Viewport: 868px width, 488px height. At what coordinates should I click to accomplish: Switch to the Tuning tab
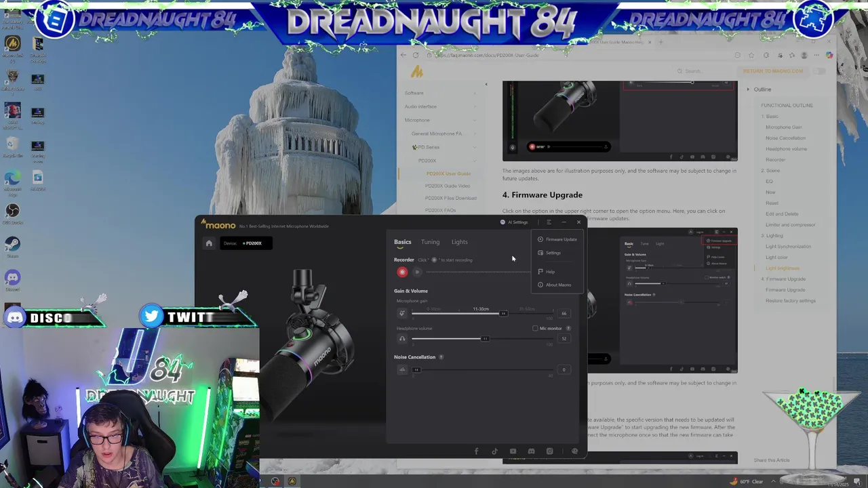click(x=430, y=242)
